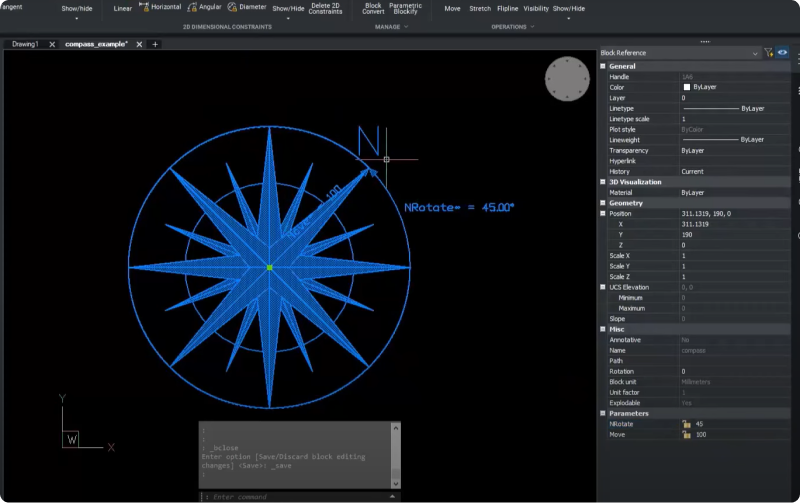Screen dimensions: 800x503
Task: Click the lock icon beside Move parameter
Action: point(687,435)
